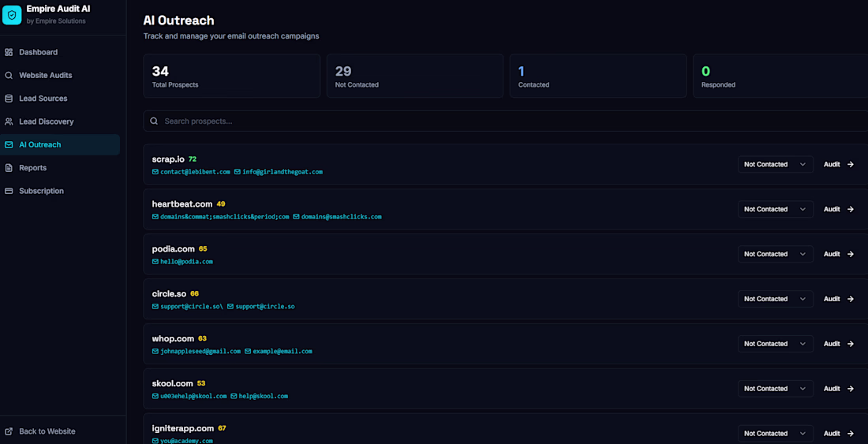The image size is (868, 444).
Task: Click the arrow icon in skool.com row
Action: click(x=851, y=388)
